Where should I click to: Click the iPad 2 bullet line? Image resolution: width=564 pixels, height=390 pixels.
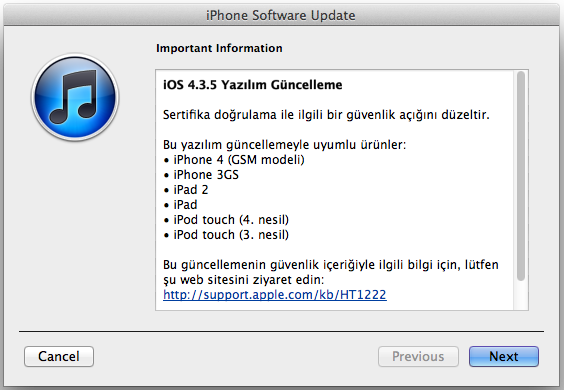(x=186, y=190)
